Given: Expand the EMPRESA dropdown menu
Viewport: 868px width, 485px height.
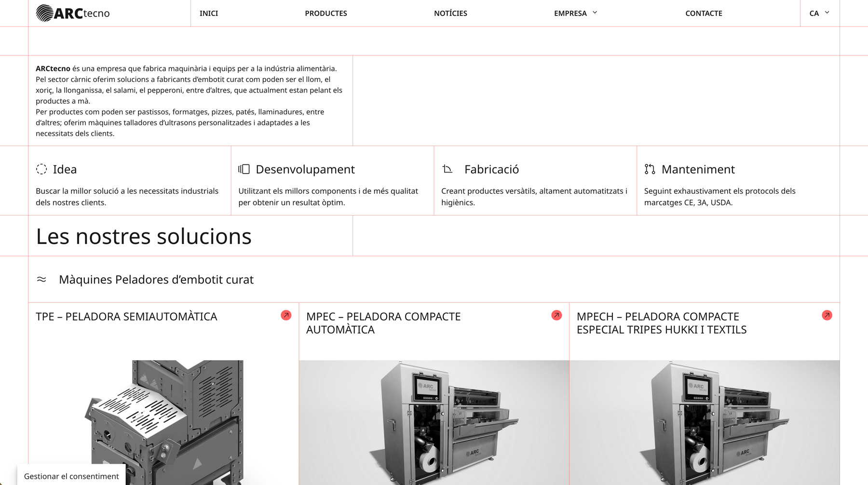Looking at the screenshot, I should (x=575, y=13).
